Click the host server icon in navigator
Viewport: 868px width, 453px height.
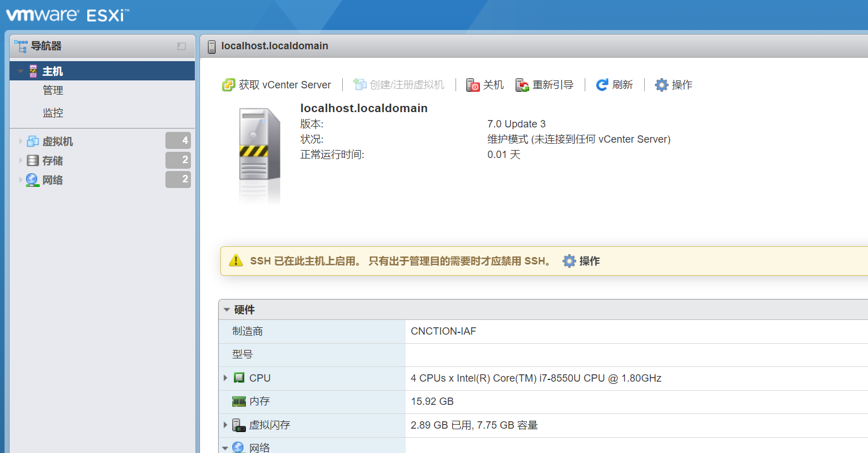tap(33, 71)
